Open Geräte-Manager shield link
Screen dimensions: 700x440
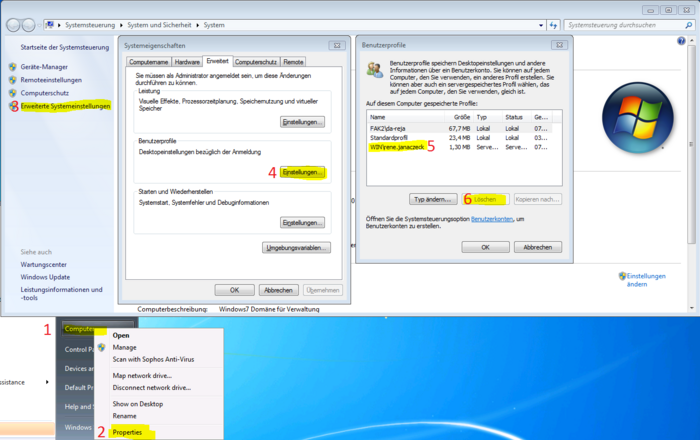coord(44,67)
